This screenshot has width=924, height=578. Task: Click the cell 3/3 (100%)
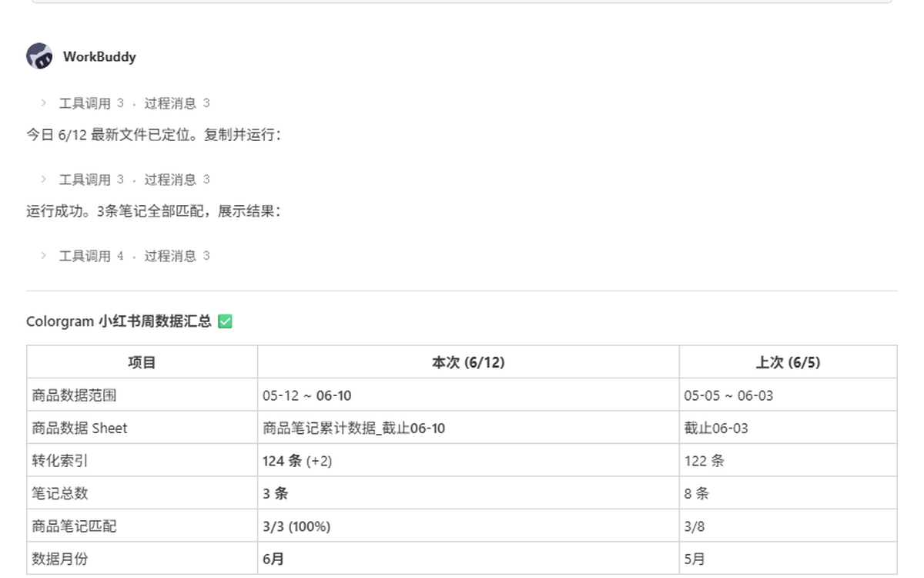[x=468, y=526]
